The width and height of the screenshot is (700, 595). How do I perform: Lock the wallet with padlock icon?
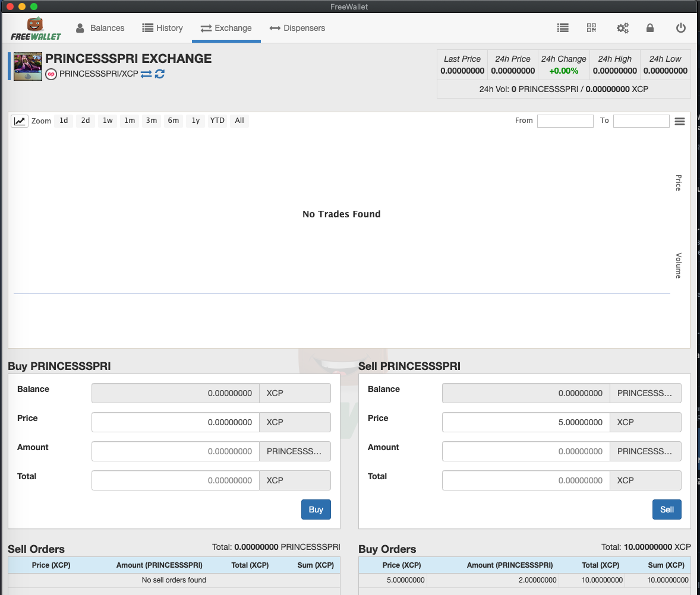(650, 28)
